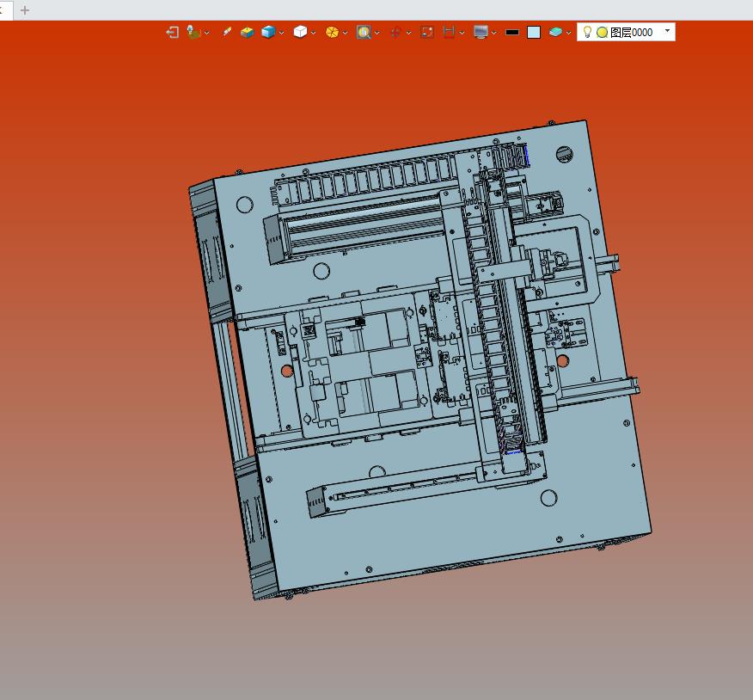The image size is (753, 700).
Task: Click the red crosshair target icon
Action: point(395,32)
